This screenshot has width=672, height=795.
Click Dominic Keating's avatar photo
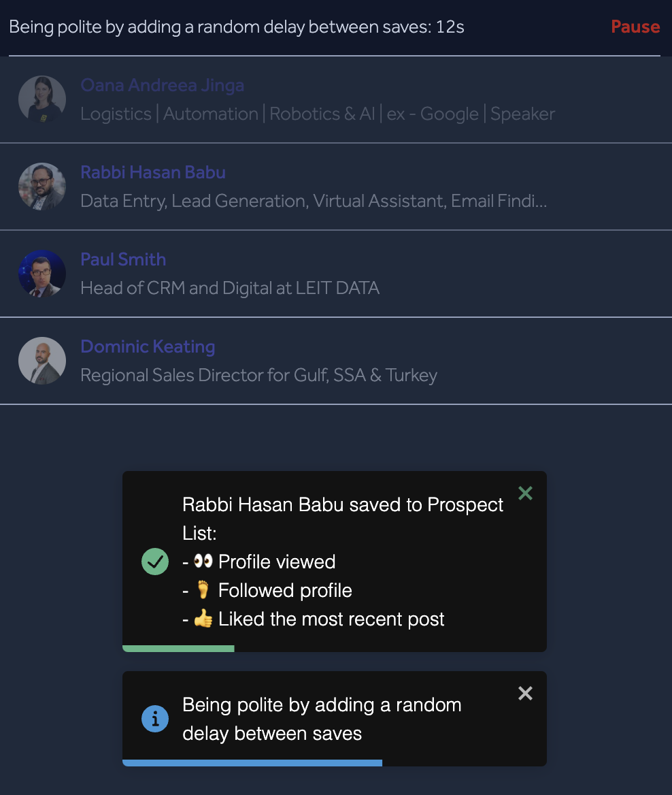pos(42,361)
